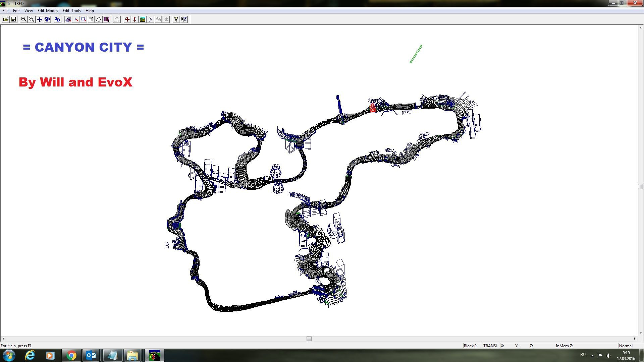644x362 pixels.
Task: Zoom in with the magnifier plus tool
Action: [23, 19]
